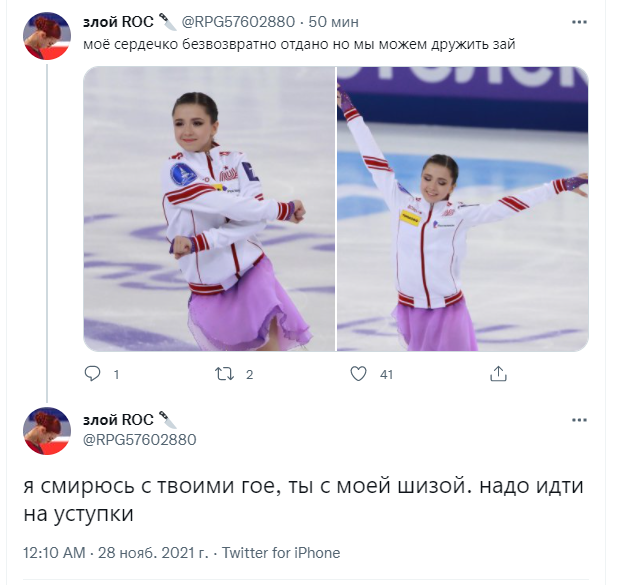Like the tweet with 41 likes
This screenshot has height=585, width=620.
coord(358,374)
